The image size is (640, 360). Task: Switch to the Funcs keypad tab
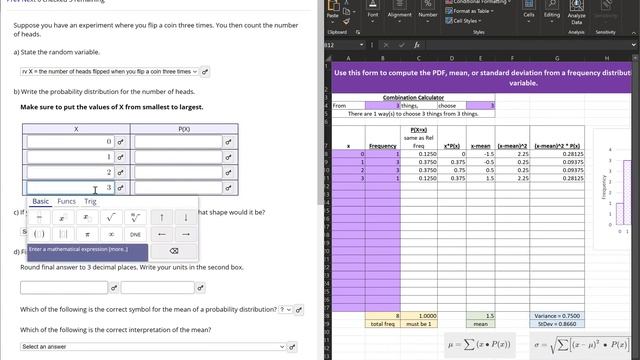pyautogui.click(x=67, y=201)
